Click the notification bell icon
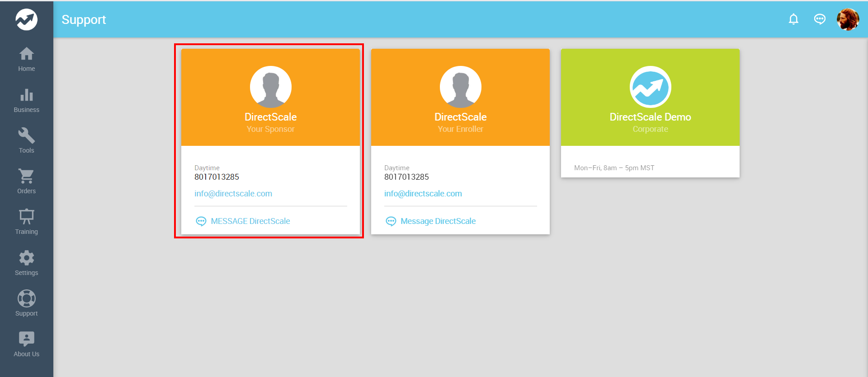The height and width of the screenshot is (377, 868). (x=793, y=19)
